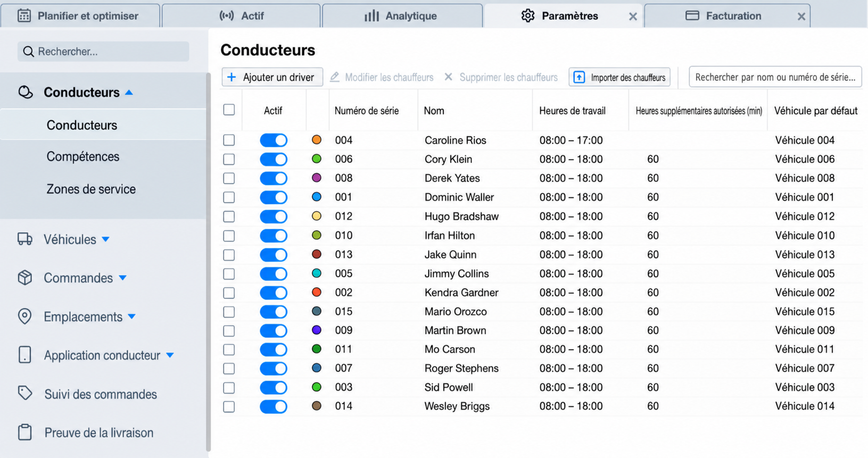Click the X icon of Supprimer les chauffeurs
868x458 pixels.
(449, 77)
